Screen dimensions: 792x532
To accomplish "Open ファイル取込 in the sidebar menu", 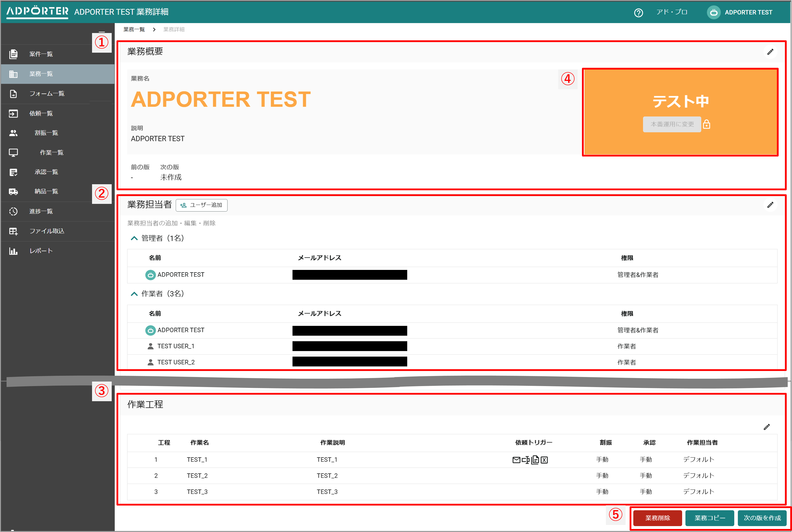I will [x=47, y=231].
